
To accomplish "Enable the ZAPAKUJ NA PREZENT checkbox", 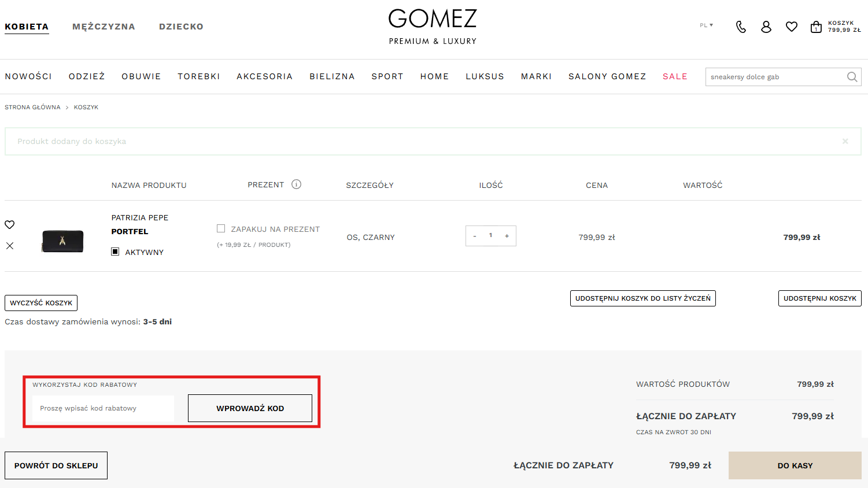I will point(221,228).
